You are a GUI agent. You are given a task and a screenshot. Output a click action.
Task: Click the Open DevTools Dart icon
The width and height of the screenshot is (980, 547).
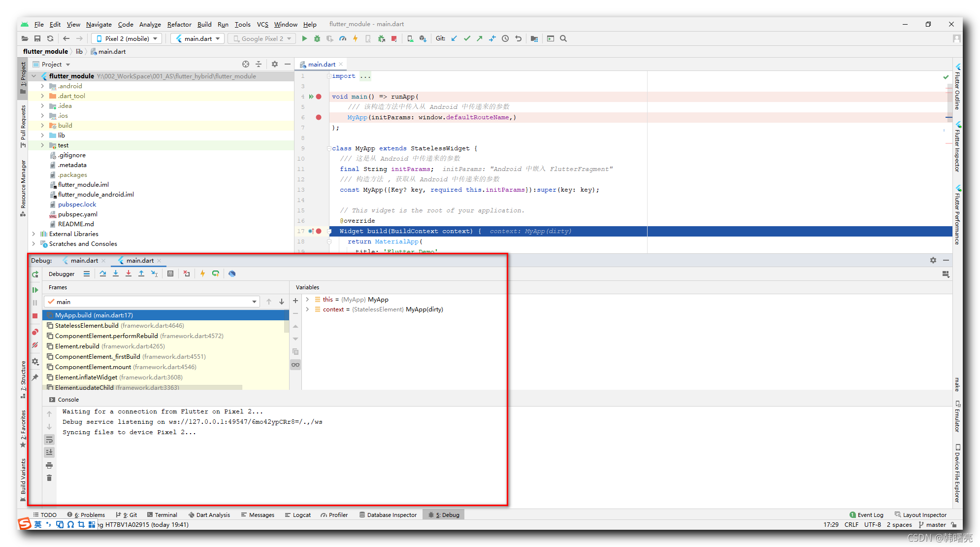pos(232,273)
